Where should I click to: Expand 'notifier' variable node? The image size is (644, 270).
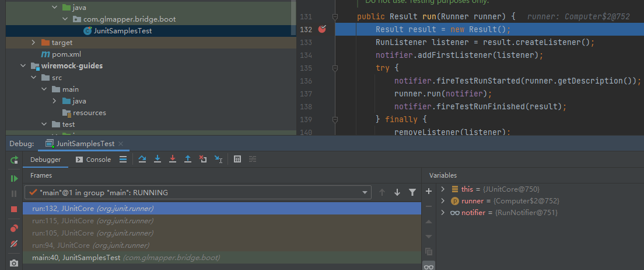click(443, 213)
